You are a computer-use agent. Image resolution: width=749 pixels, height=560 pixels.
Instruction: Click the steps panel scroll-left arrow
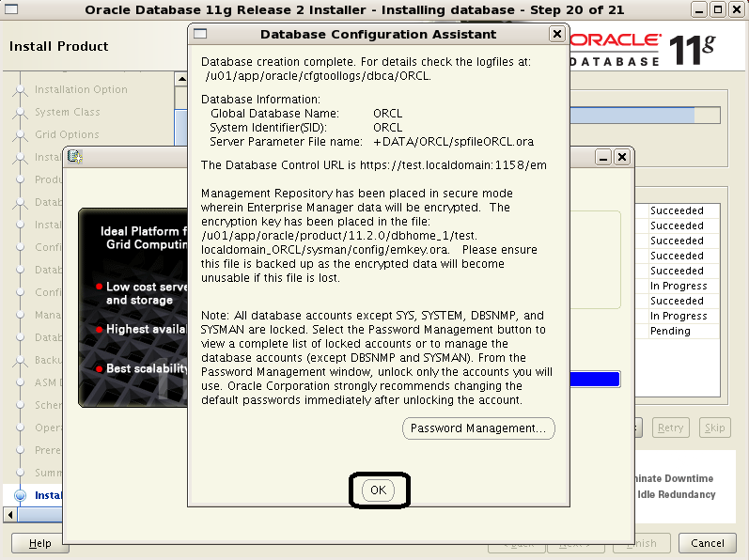(x=10, y=515)
